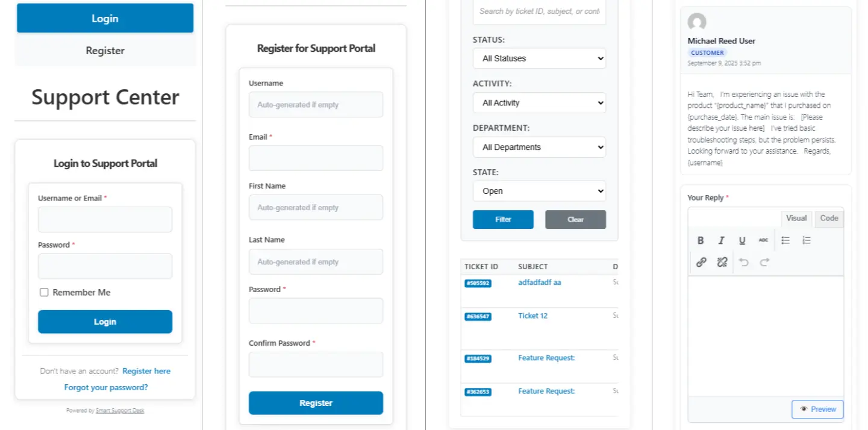This screenshot has height=430, width=868.
Task: Click the ticket search input field
Action: [x=539, y=11]
